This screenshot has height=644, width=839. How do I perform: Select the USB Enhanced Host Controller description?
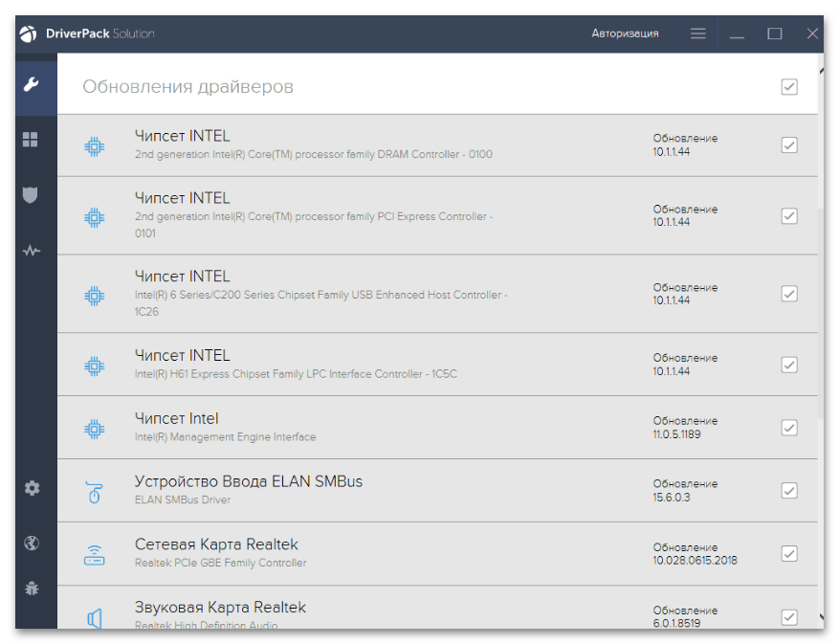[x=320, y=303]
